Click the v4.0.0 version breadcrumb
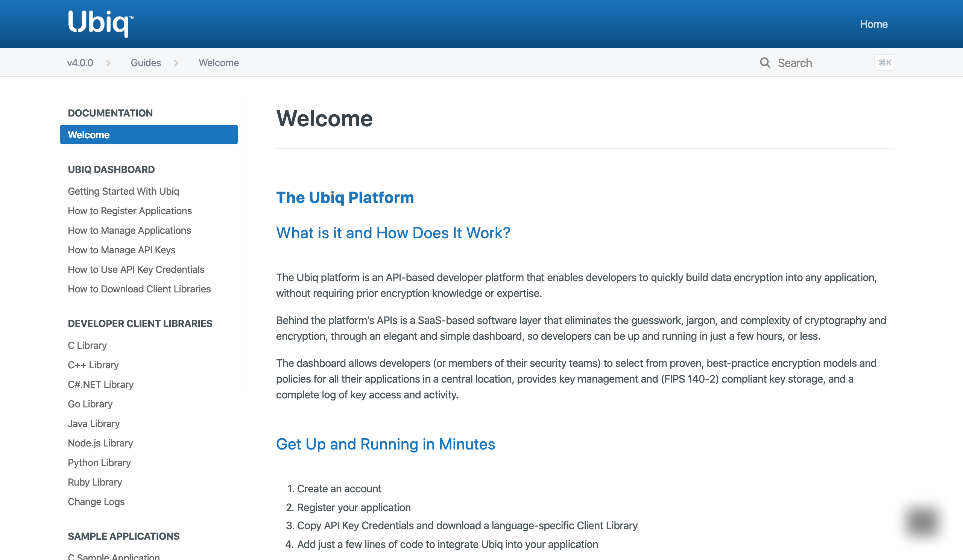Viewport: 963px width, 560px height. [x=80, y=63]
